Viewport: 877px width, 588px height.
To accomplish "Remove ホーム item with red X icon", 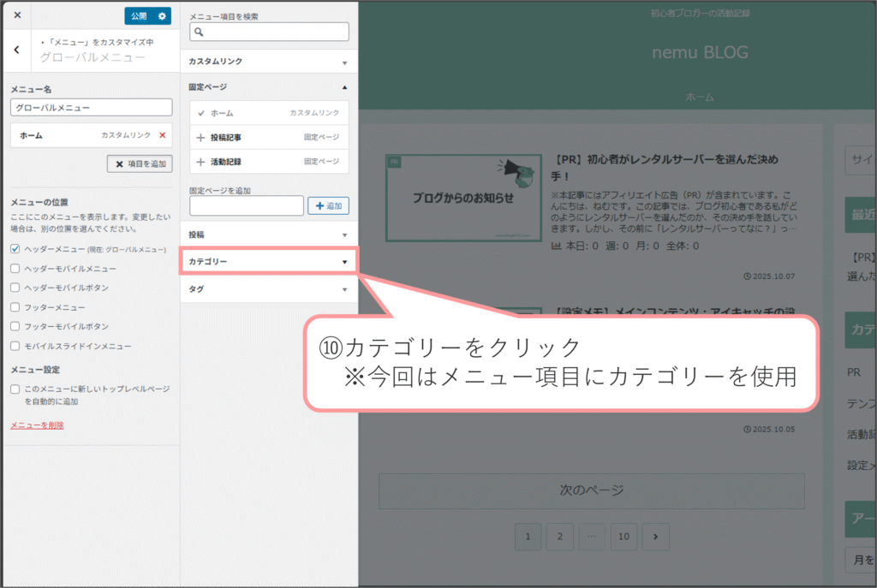I will (x=163, y=135).
